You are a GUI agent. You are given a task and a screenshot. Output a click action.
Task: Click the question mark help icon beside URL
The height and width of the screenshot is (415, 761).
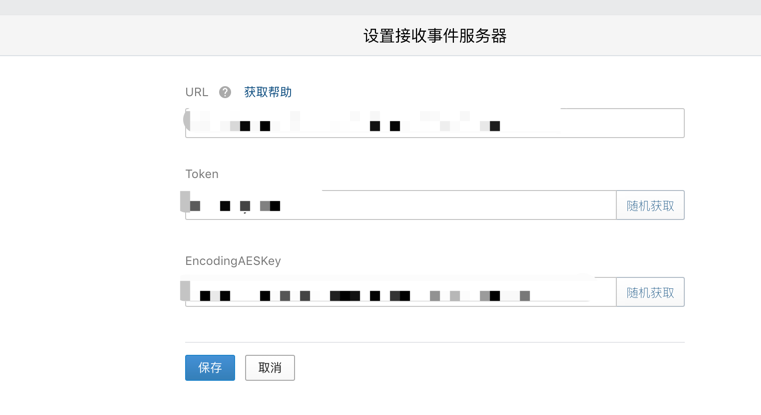click(225, 92)
